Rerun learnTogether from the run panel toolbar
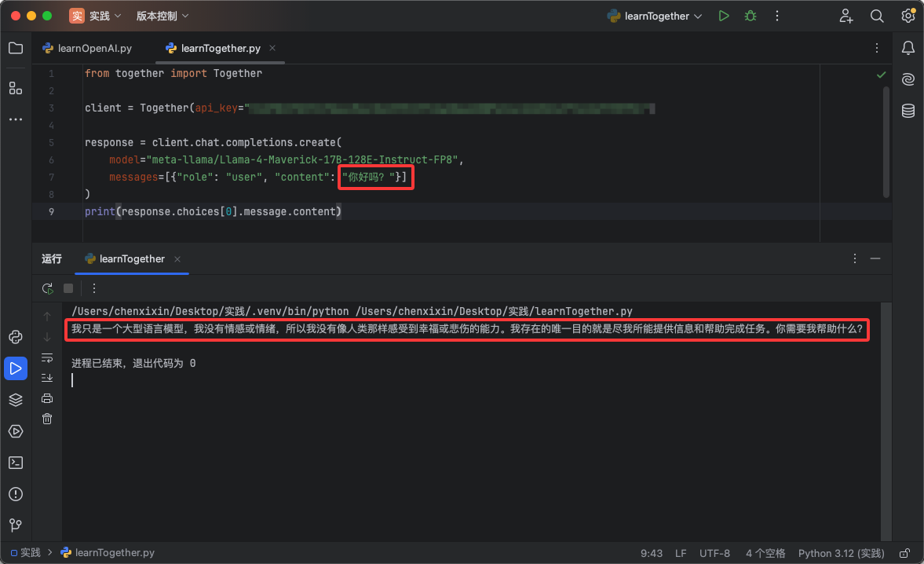924x564 pixels. pyautogui.click(x=47, y=288)
